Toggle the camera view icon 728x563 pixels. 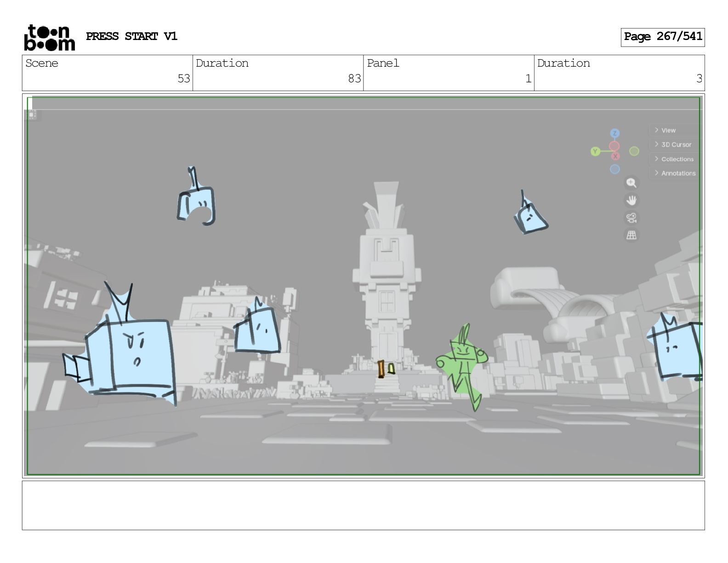pos(631,218)
